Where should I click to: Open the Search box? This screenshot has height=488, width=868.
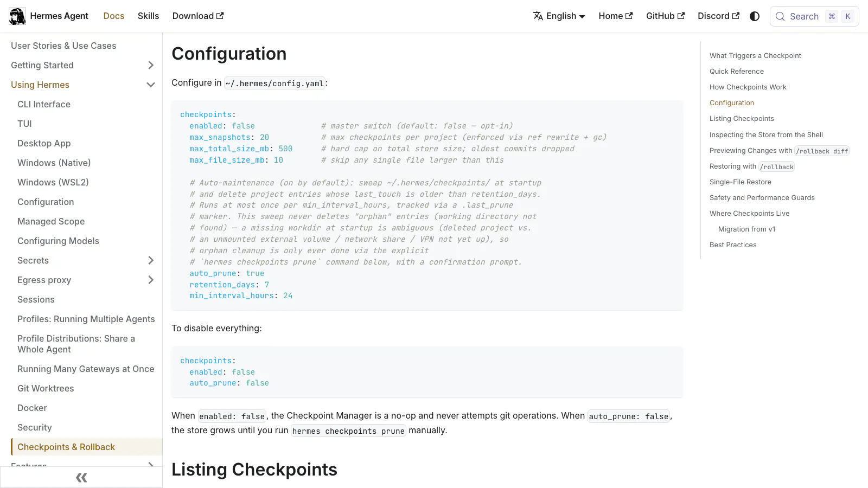(814, 16)
